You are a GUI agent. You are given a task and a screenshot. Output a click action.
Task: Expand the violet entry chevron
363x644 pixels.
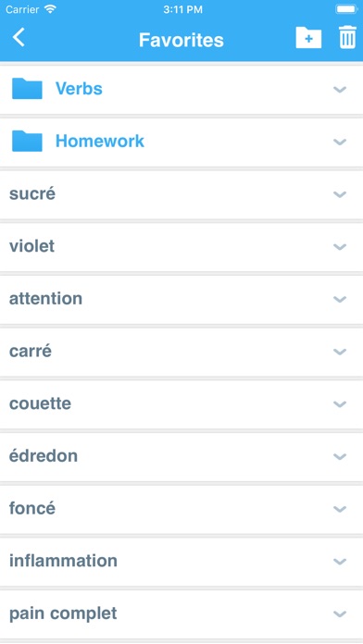(340, 247)
